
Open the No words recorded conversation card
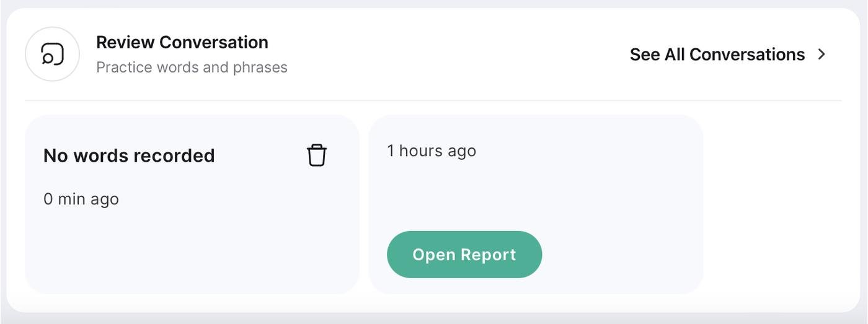tap(192, 248)
